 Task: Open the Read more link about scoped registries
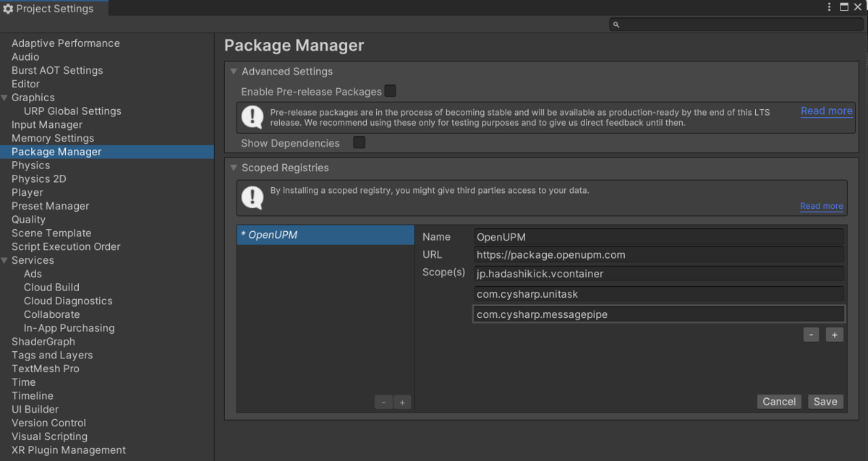click(821, 206)
